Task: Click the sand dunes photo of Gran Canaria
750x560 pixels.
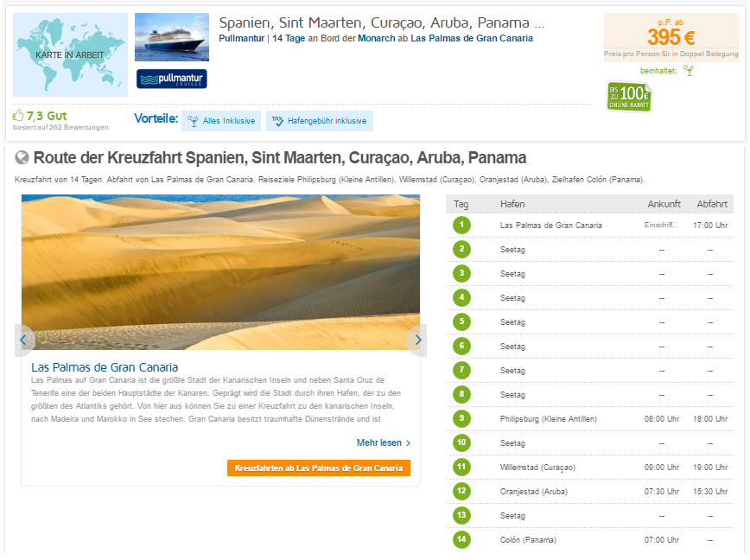Action: tap(220, 272)
